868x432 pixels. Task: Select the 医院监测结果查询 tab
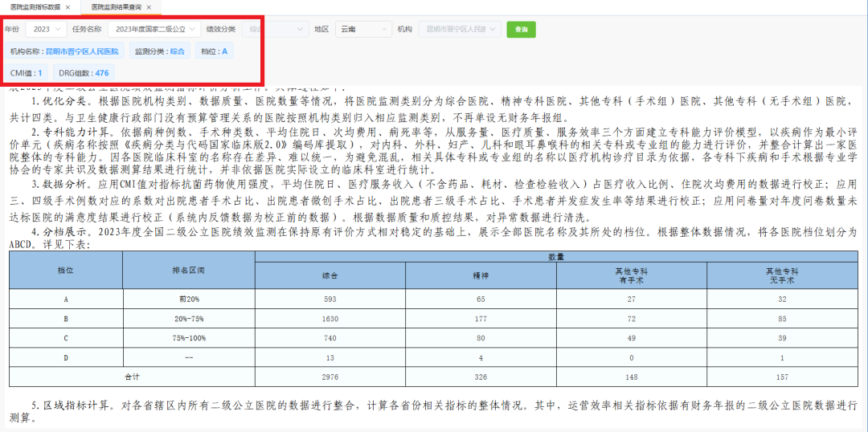point(115,6)
